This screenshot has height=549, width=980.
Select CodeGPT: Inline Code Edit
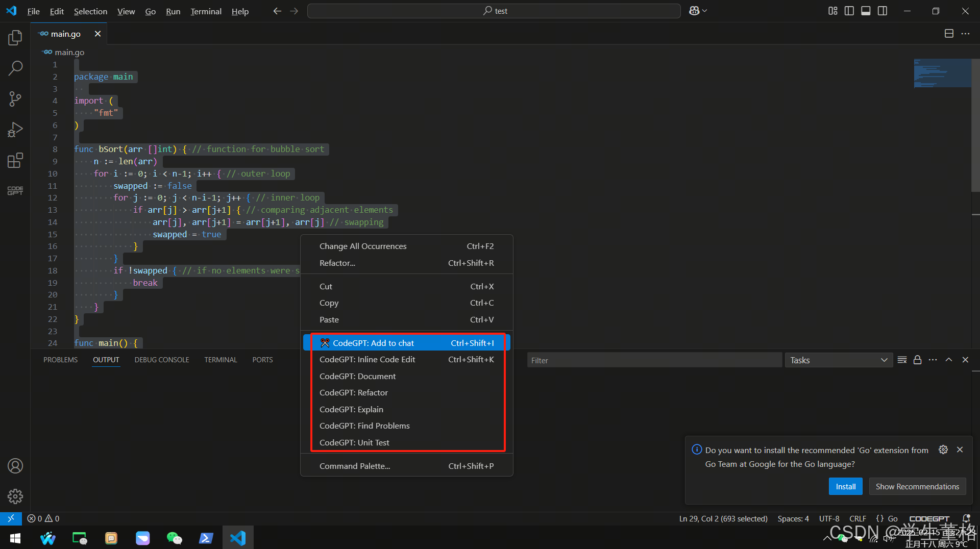point(407,359)
